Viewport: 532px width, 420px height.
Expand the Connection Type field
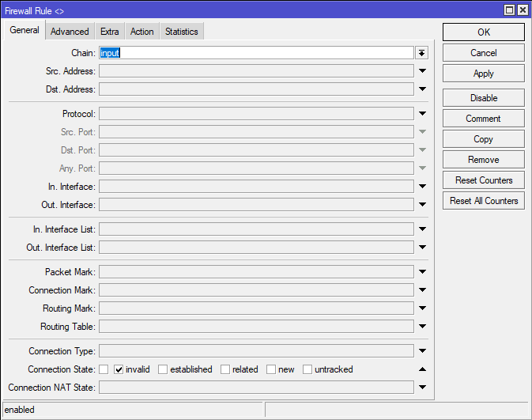[x=422, y=350]
